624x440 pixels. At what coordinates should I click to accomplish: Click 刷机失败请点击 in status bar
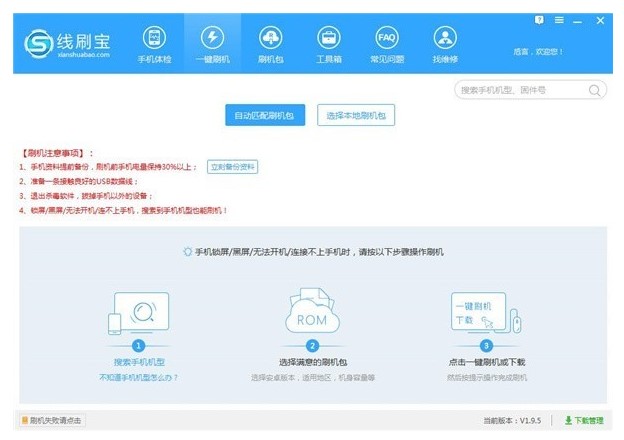click(x=52, y=421)
